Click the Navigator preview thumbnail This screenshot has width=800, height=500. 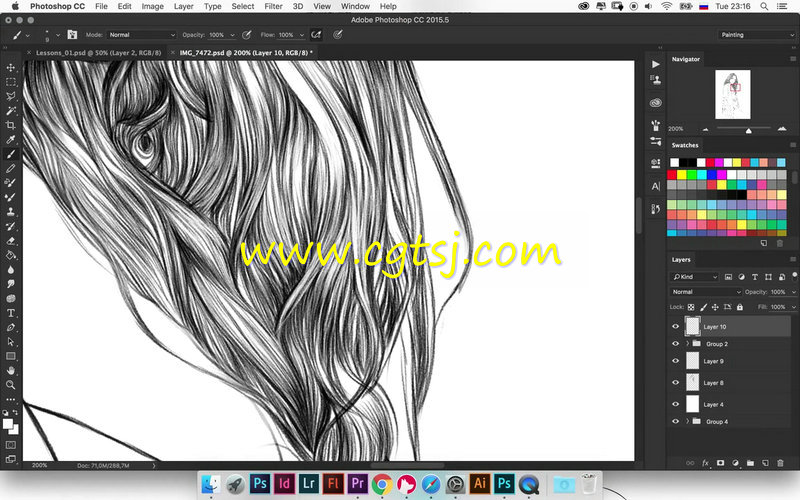pyautogui.click(x=733, y=94)
